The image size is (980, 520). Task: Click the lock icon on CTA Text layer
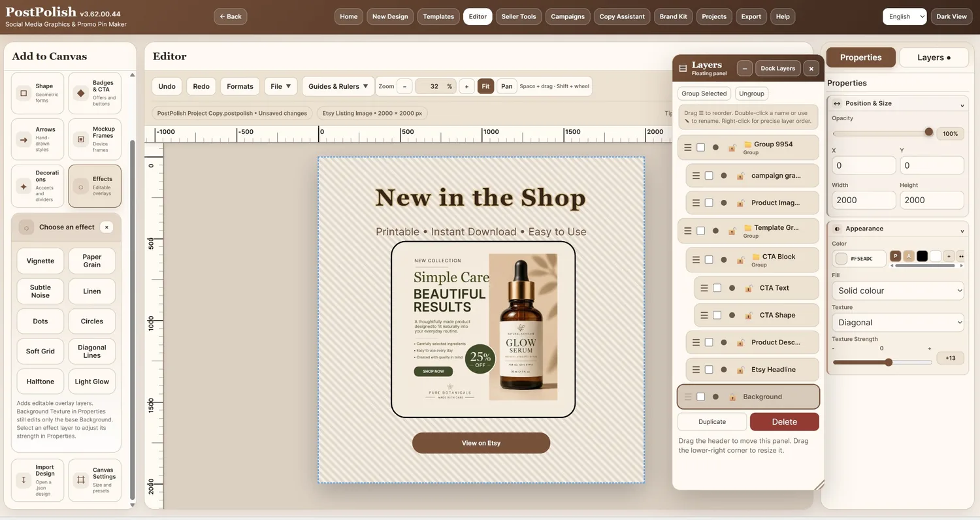(749, 288)
